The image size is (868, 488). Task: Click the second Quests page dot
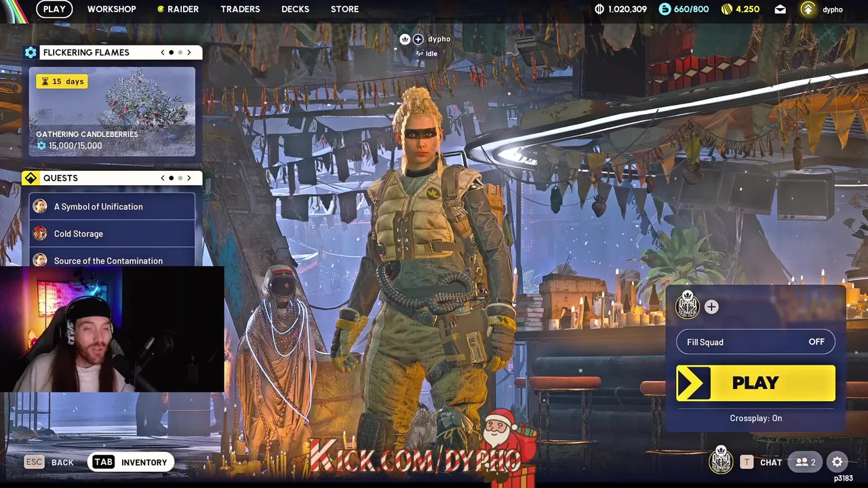tap(180, 178)
